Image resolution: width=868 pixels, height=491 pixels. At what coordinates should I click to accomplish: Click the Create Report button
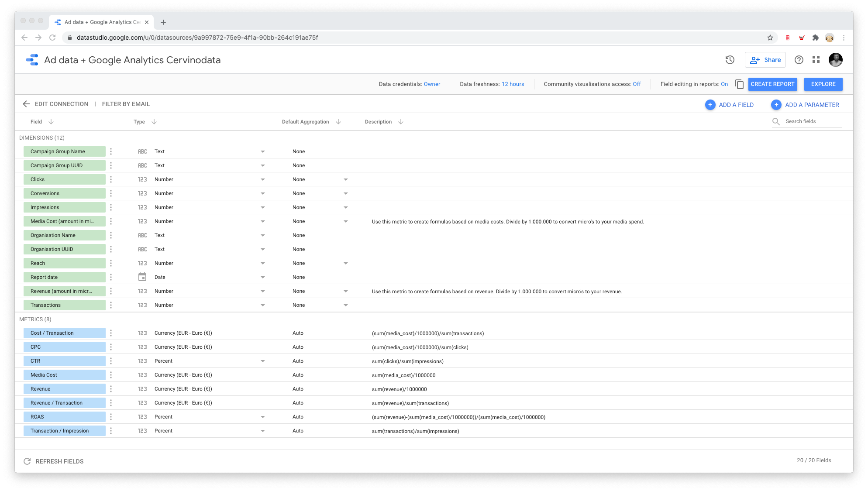coord(772,84)
